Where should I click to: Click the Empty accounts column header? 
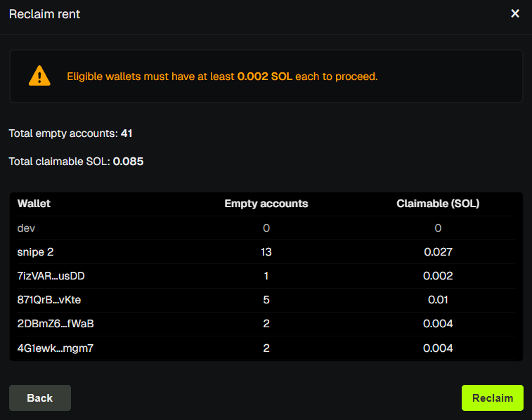coord(266,204)
